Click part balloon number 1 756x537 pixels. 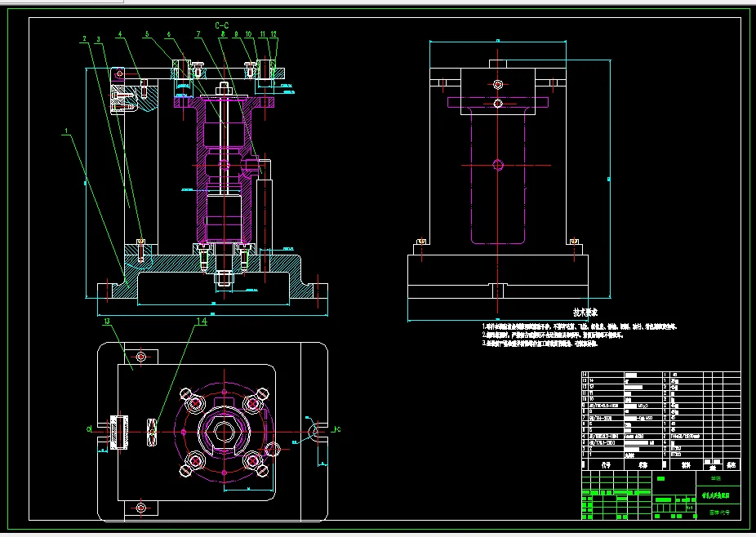[x=66, y=131]
